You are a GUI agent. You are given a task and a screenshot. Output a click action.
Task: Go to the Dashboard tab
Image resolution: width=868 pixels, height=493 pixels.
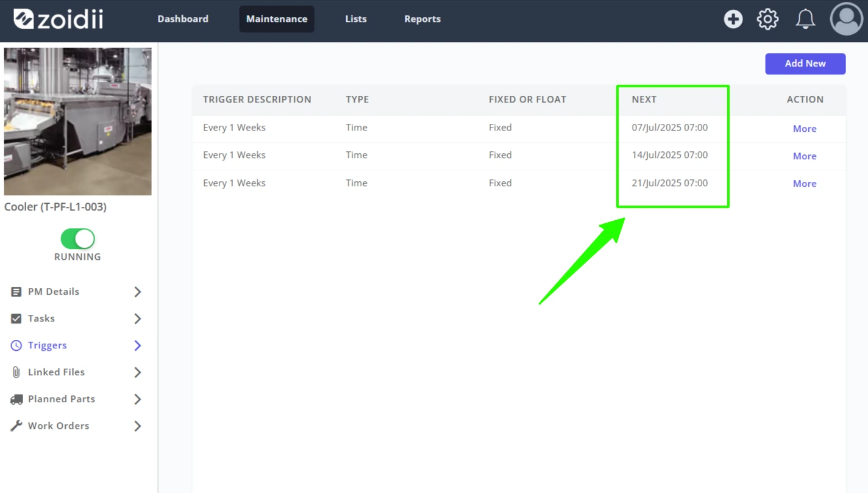click(x=183, y=19)
